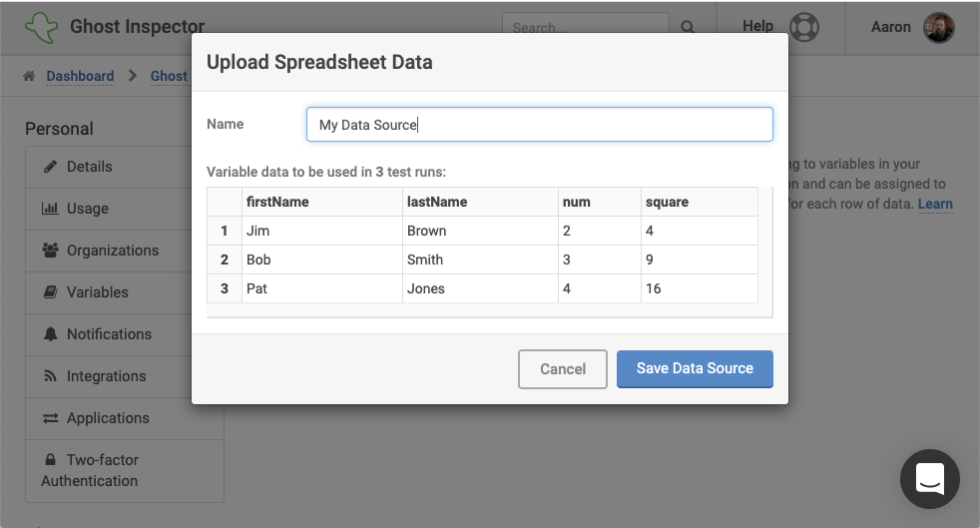This screenshot has height=528, width=980.
Task: Click the home breadcrumb icon
Action: pyautogui.click(x=29, y=76)
